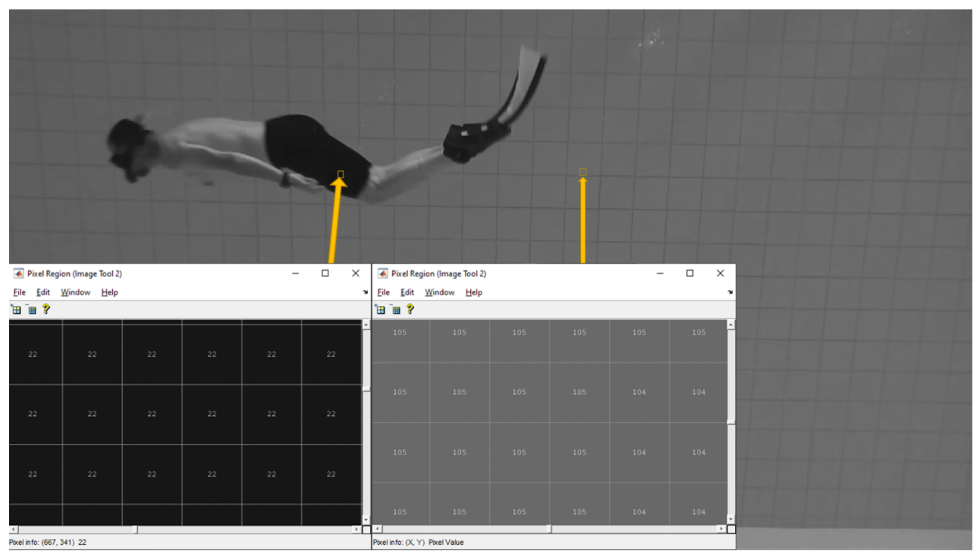Click scroll-up arrow in left window's vertical scrollbar
The image size is (980, 559).
(x=366, y=325)
